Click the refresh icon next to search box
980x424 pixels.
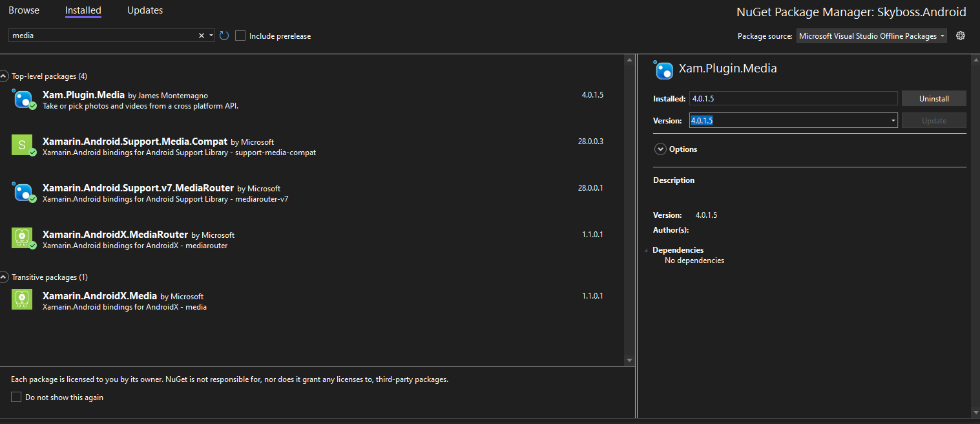coord(224,36)
